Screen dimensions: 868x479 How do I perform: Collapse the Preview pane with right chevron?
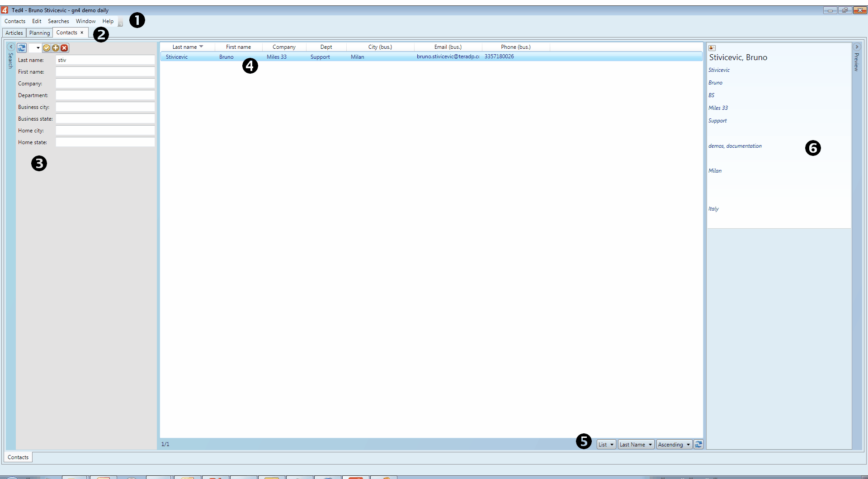click(857, 47)
